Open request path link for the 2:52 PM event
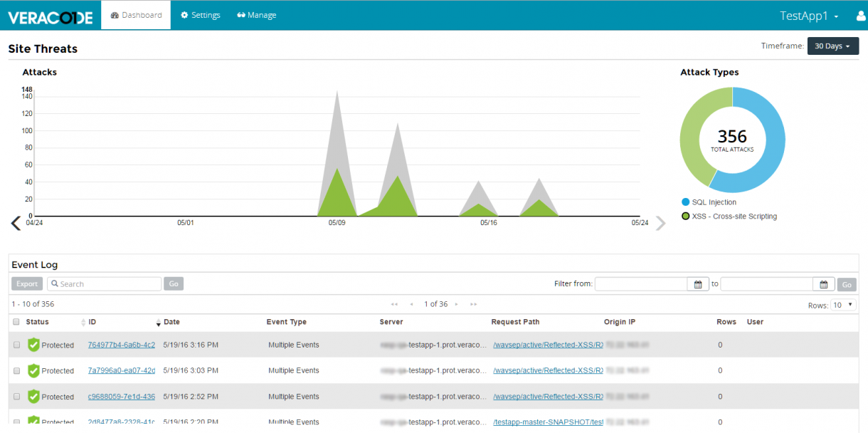 coord(548,396)
